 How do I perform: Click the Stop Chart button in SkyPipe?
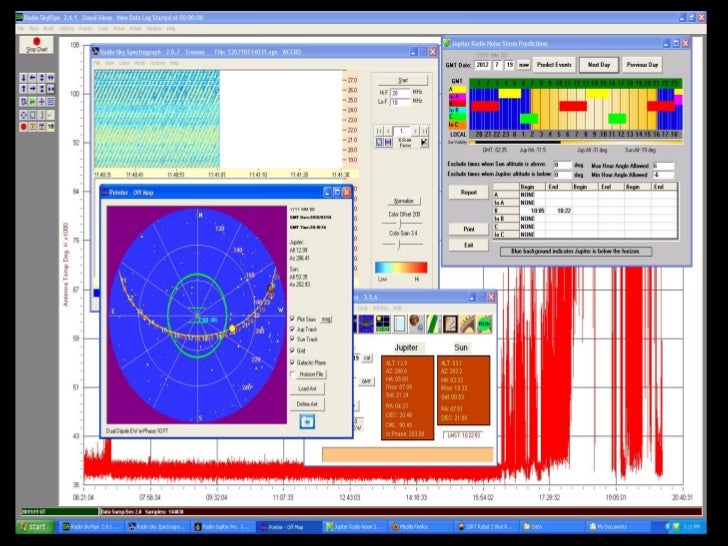[37, 45]
